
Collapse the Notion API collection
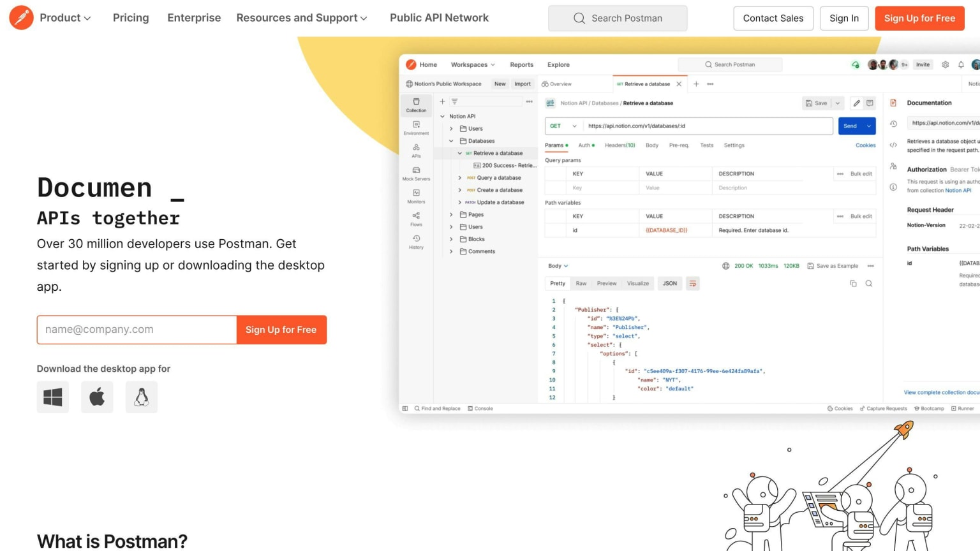coord(443,116)
